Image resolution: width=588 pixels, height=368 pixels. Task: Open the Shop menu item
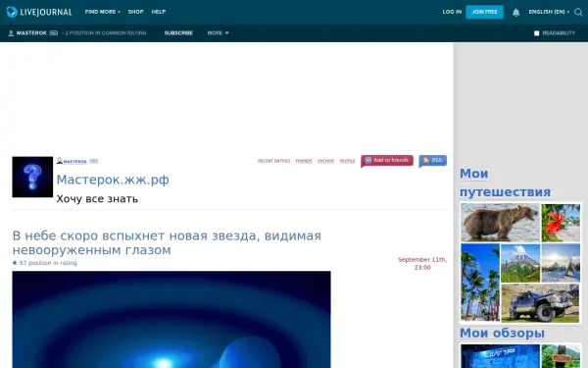pyautogui.click(x=135, y=12)
